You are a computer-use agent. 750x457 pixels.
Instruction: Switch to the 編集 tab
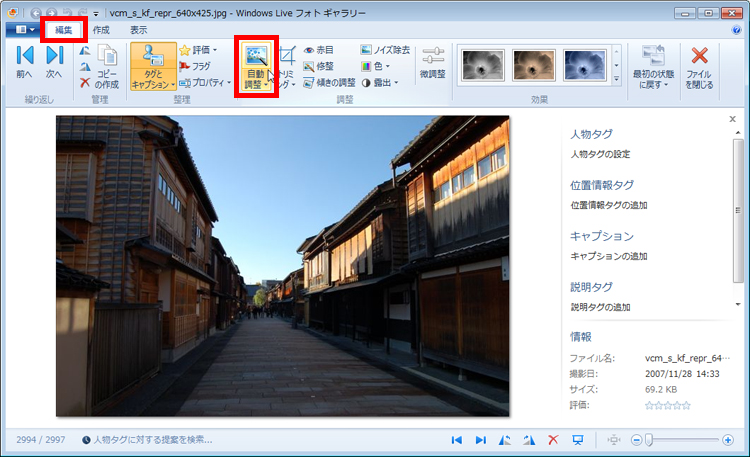[64, 30]
